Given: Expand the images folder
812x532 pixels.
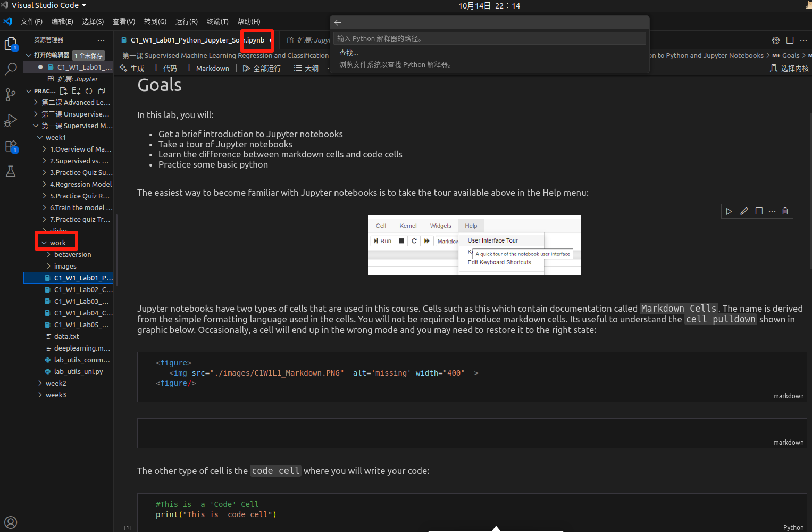Looking at the screenshot, I should (x=62, y=266).
